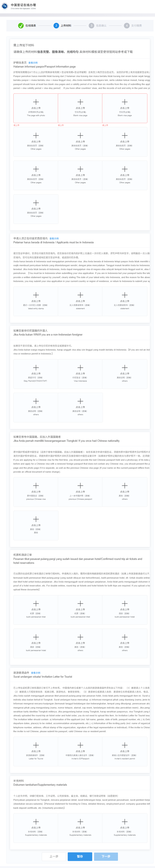View example for applicants in Indonesia
This screenshot has width=155, height=868.
click(x=54, y=238)
